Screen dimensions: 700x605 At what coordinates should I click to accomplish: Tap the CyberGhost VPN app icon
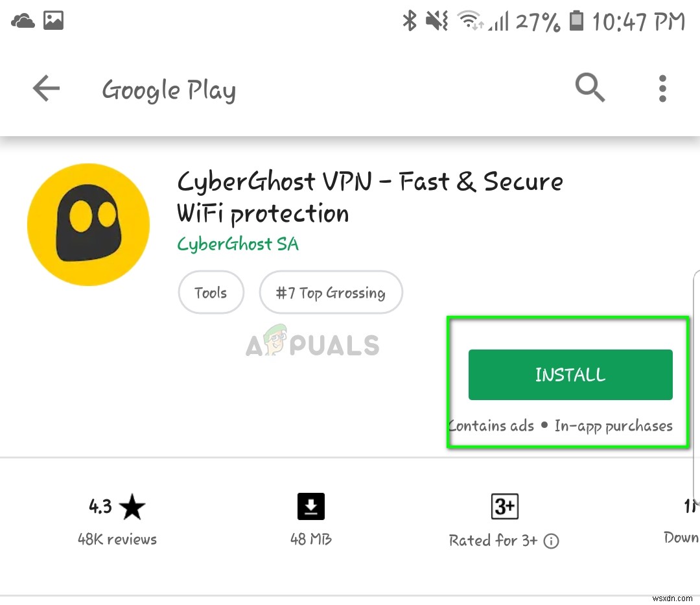click(x=88, y=224)
